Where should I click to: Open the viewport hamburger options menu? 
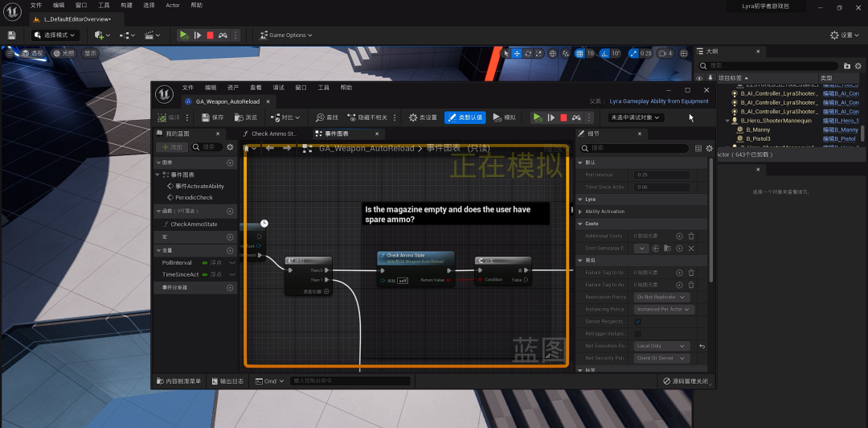[10, 53]
